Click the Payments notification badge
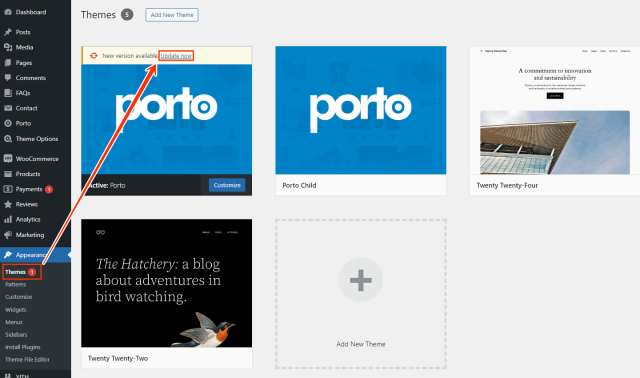 tap(49, 189)
